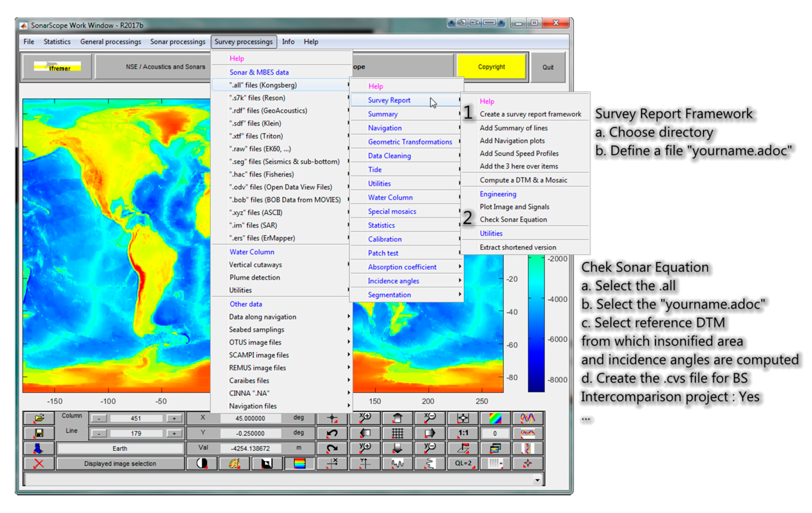
Task: Click the redo curved arrow icon
Action: [332, 449]
